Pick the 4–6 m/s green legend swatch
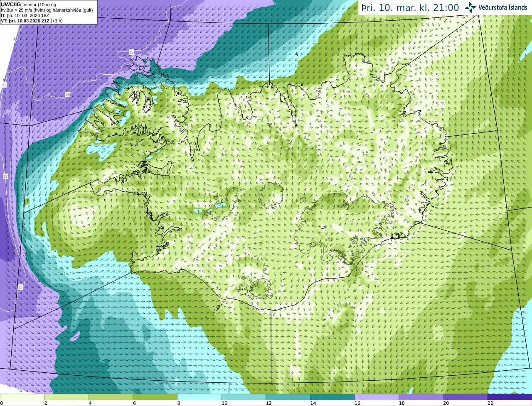The height and width of the screenshot is (406, 532). coord(111,397)
